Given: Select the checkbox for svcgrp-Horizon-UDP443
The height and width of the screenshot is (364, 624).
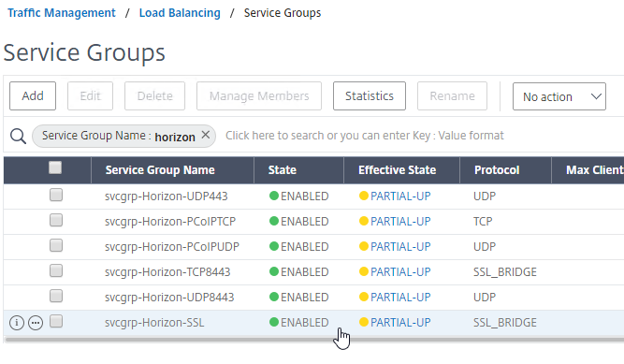Looking at the screenshot, I should (56, 196).
